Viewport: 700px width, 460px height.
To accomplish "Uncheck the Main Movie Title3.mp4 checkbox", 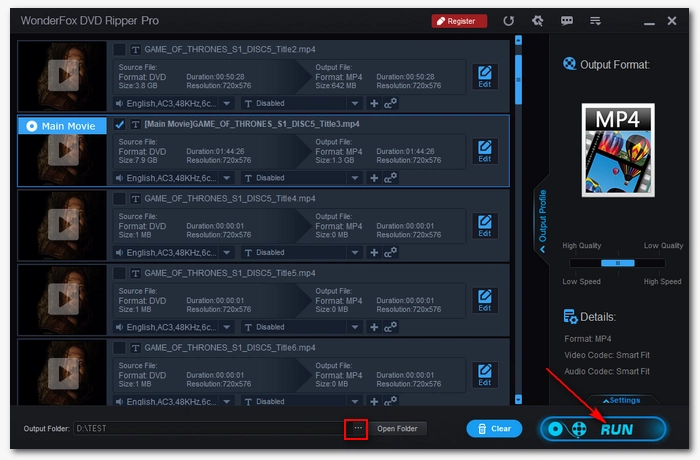I will (x=119, y=124).
